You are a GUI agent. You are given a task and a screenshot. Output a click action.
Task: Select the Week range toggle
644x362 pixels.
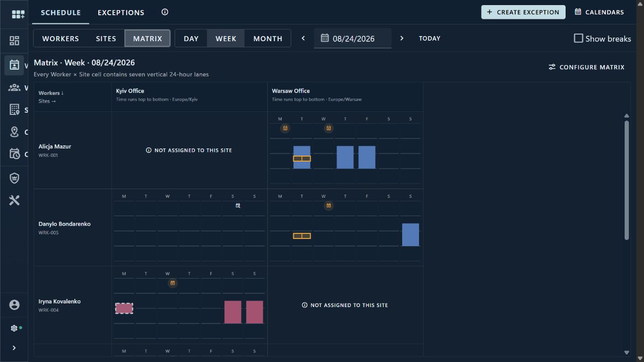226,39
